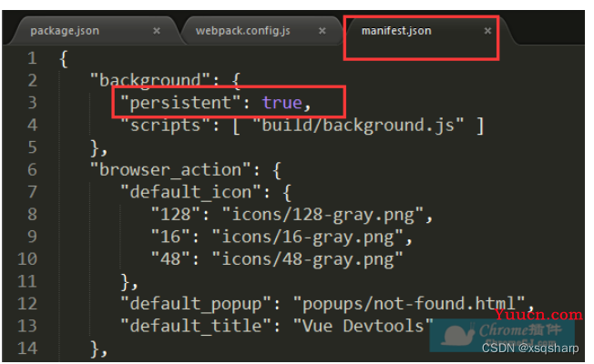Click the "icons/128-gray.png" string
Screen dimensions: 594x364
point(323,214)
